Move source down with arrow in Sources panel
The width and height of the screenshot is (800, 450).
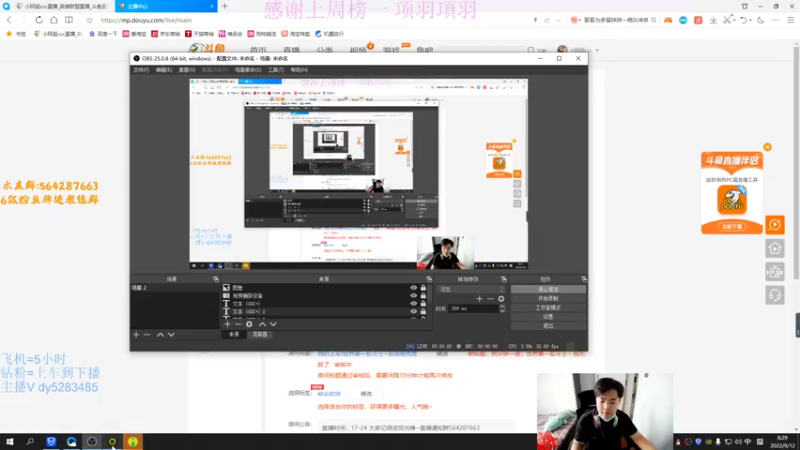tap(273, 324)
